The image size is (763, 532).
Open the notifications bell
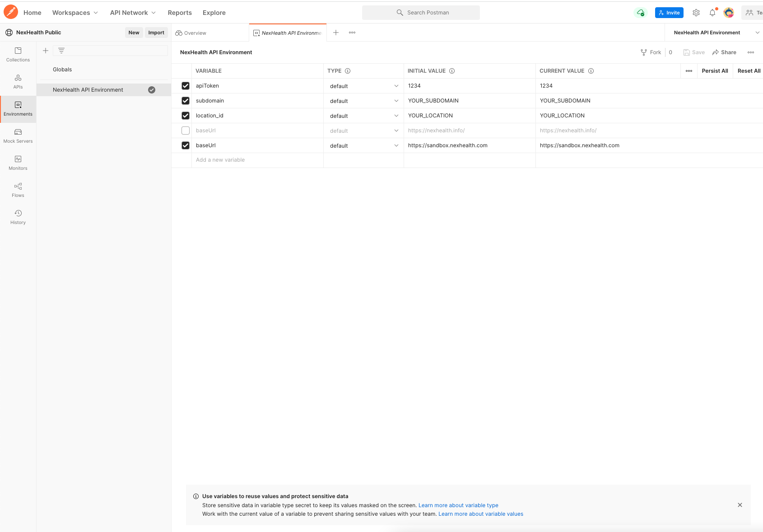[x=712, y=13]
